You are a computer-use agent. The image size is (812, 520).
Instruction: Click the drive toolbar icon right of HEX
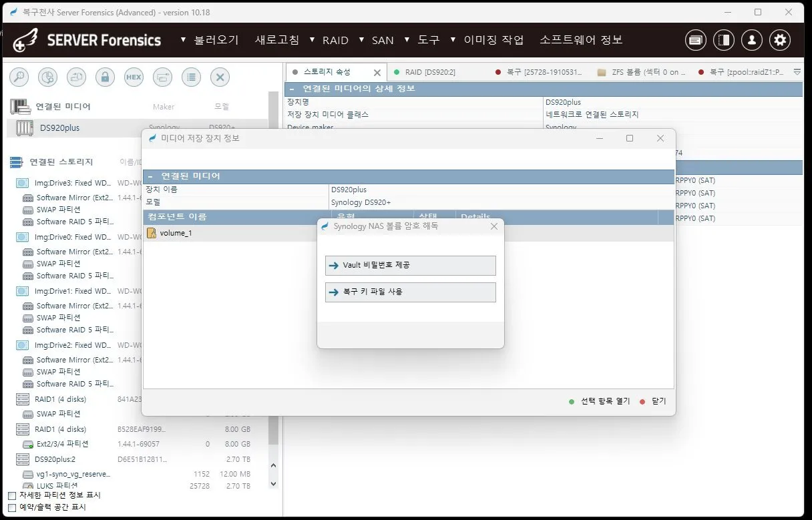coord(162,77)
